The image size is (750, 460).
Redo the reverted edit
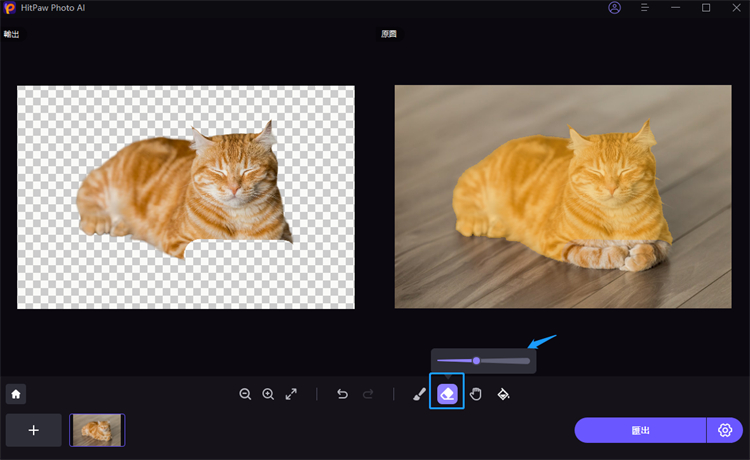368,394
